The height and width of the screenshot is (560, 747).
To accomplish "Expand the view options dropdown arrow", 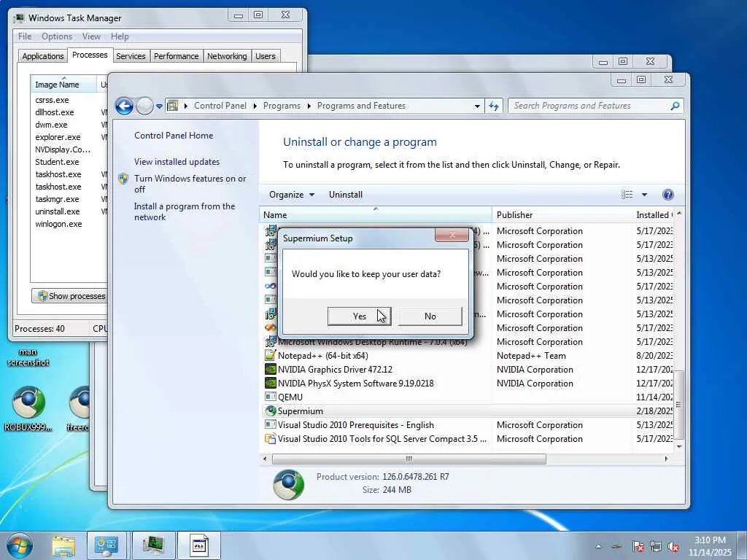I will tap(644, 194).
